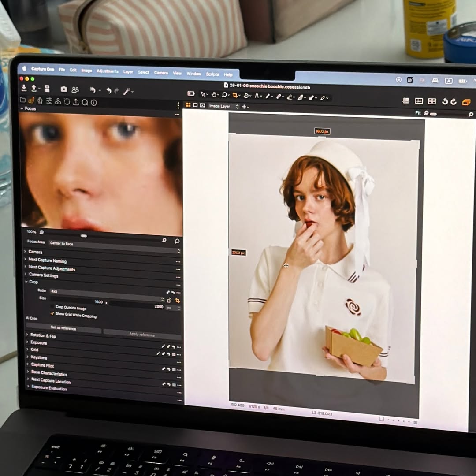The height and width of the screenshot is (476, 476).
Task: Expand the Exposure tool panel
Action: pyautogui.click(x=39, y=342)
